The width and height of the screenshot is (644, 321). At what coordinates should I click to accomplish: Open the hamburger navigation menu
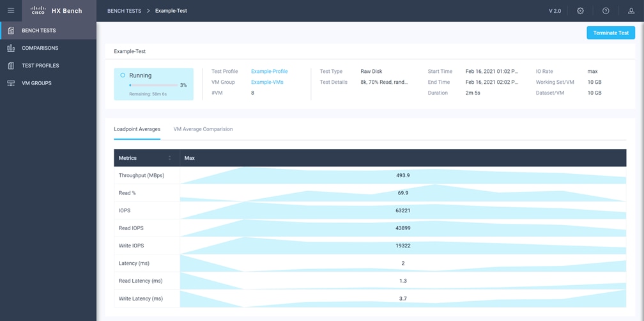coord(11,11)
